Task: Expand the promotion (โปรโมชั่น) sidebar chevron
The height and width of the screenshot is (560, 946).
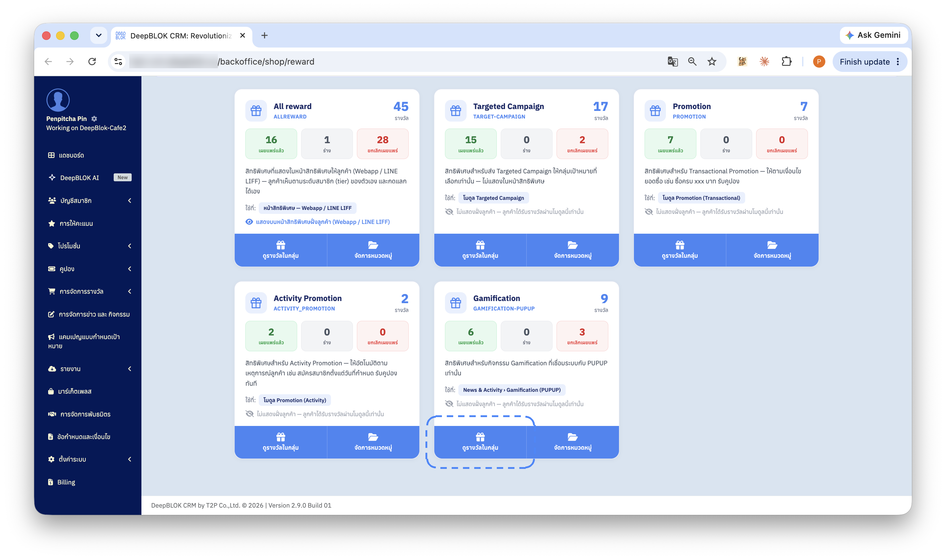Action: pos(130,246)
